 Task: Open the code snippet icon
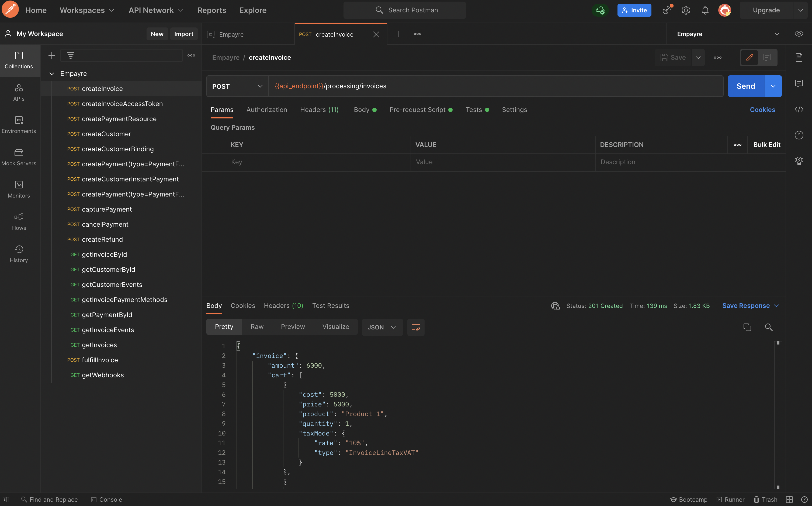pos(799,109)
